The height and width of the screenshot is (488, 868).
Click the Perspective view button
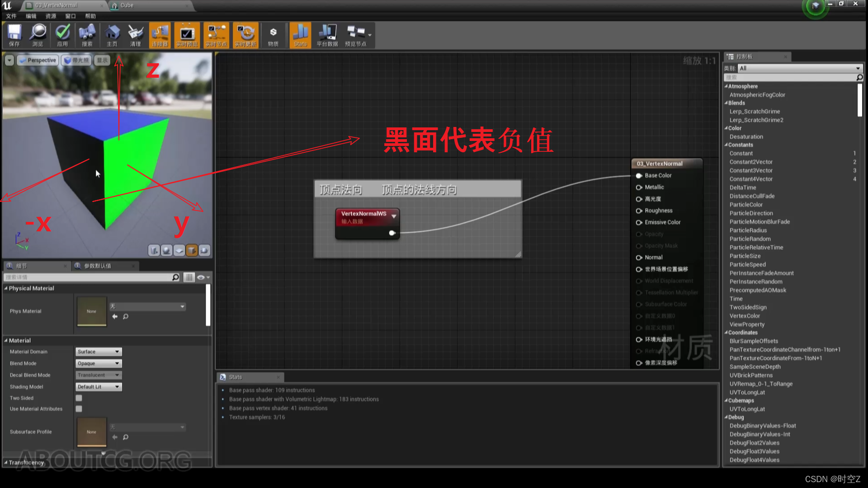38,60
